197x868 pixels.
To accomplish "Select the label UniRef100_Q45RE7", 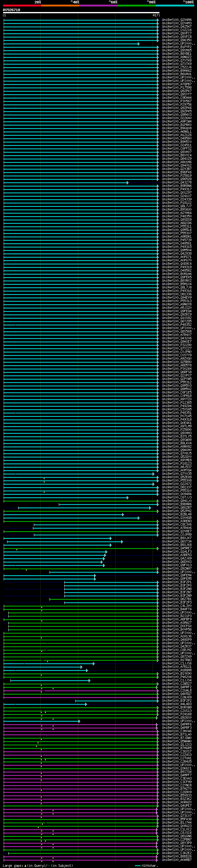I will (x=176, y=548).
